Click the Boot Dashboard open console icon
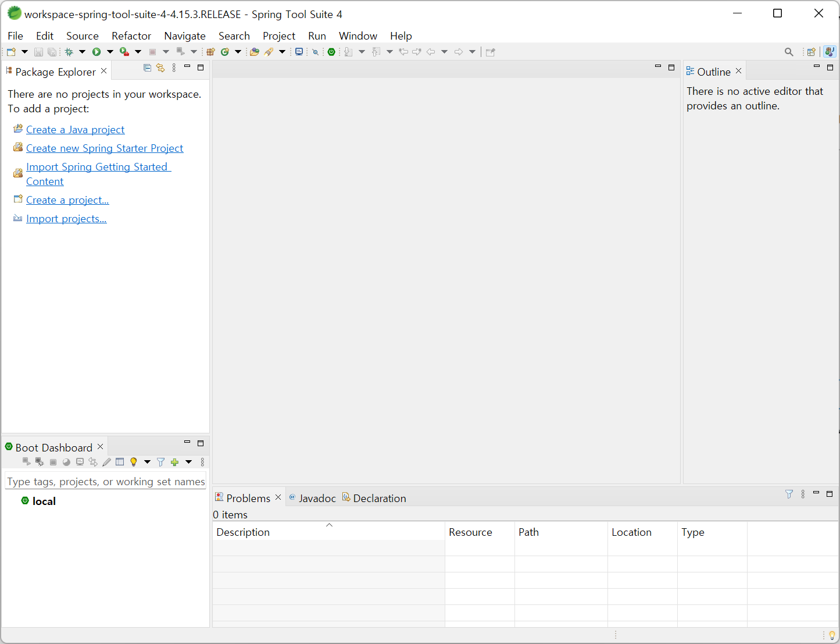Screen dimensions: 840x644 pyautogui.click(x=80, y=462)
